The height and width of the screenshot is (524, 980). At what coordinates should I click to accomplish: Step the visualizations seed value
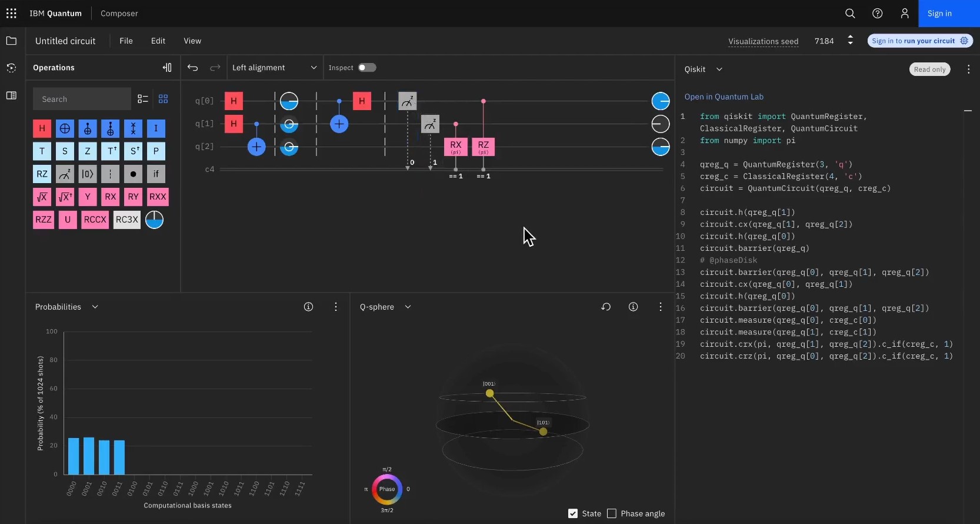click(x=850, y=41)
